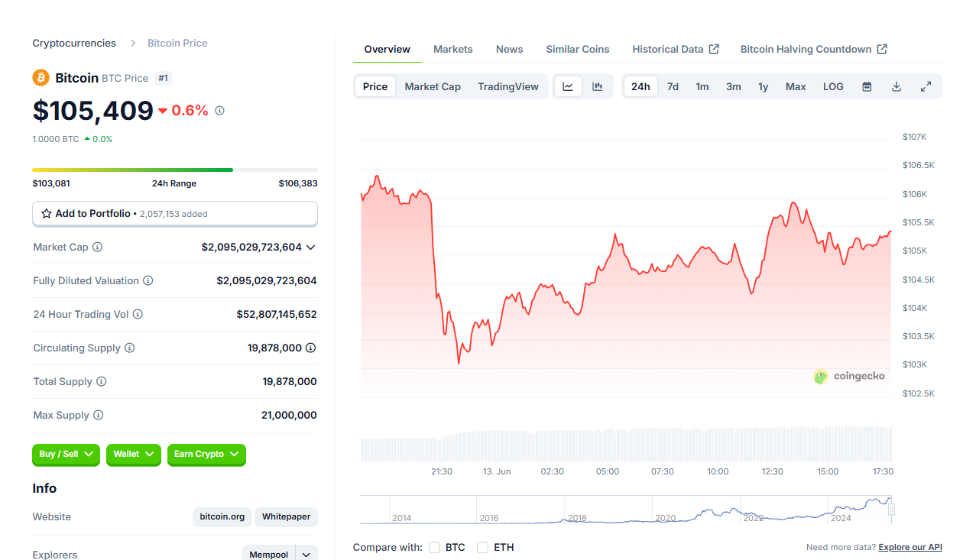Switch to the Markets tab
This screenshot has height=560, width=976.
[453, 49]
